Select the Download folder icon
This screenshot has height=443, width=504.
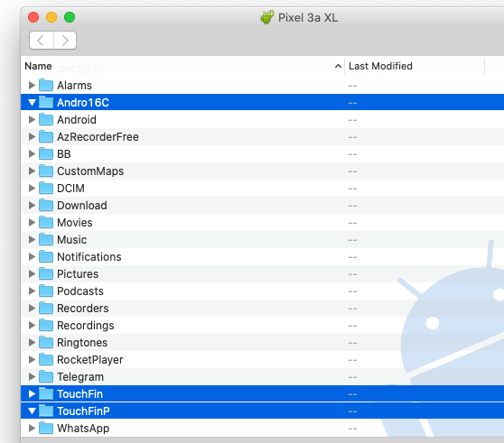[x=46, y=205]
